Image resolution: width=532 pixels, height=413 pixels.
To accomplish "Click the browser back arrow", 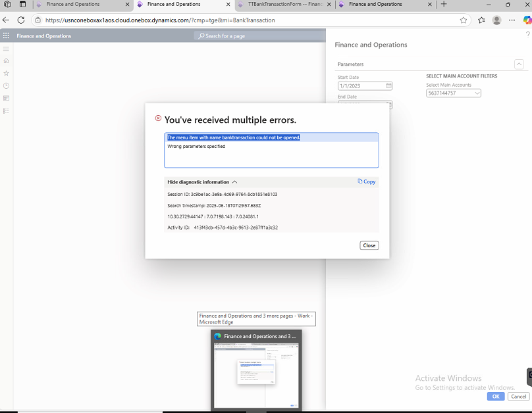I will click(6, 20).
